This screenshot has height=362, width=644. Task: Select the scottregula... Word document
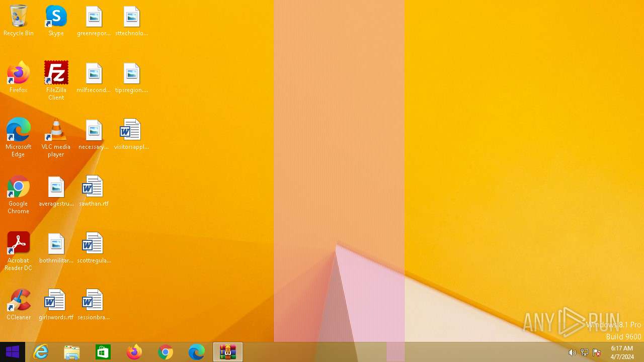point(94,248)
